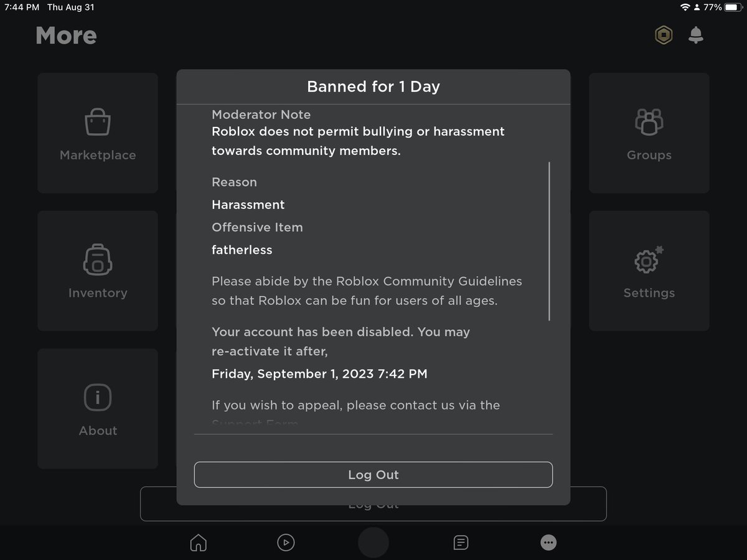747x560 pixels.
Task: Click the "Reason" label
Action: 234,182
